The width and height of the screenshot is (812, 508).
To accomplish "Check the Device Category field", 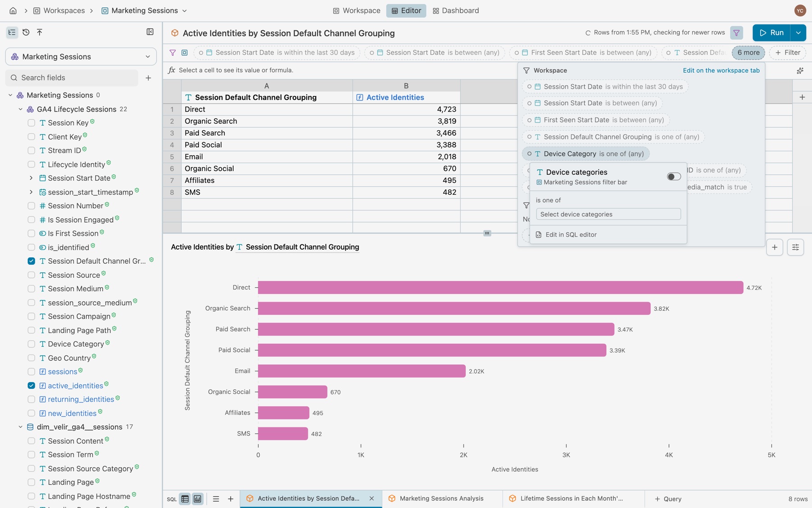I will tap(31, 344).
